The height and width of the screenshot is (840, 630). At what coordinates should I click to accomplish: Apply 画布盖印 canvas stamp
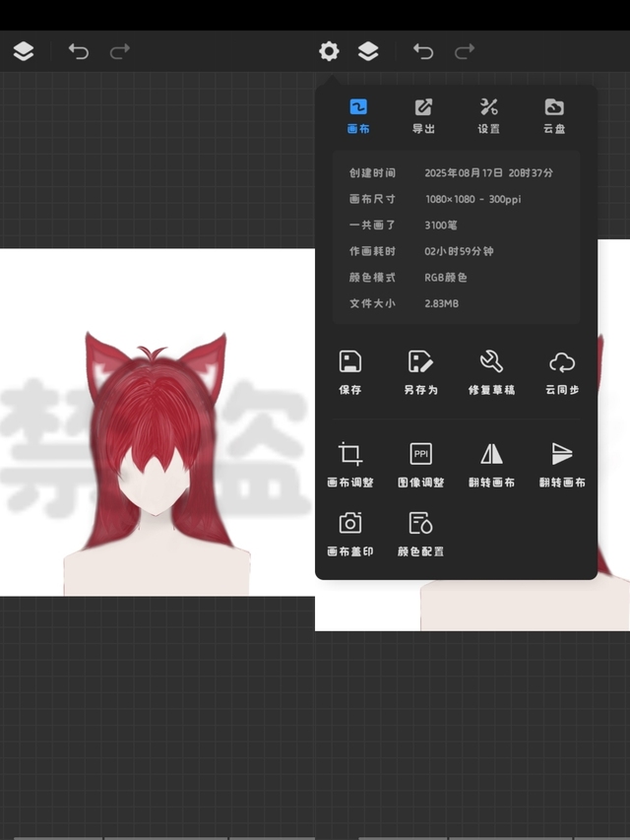[x=350, y=534]
